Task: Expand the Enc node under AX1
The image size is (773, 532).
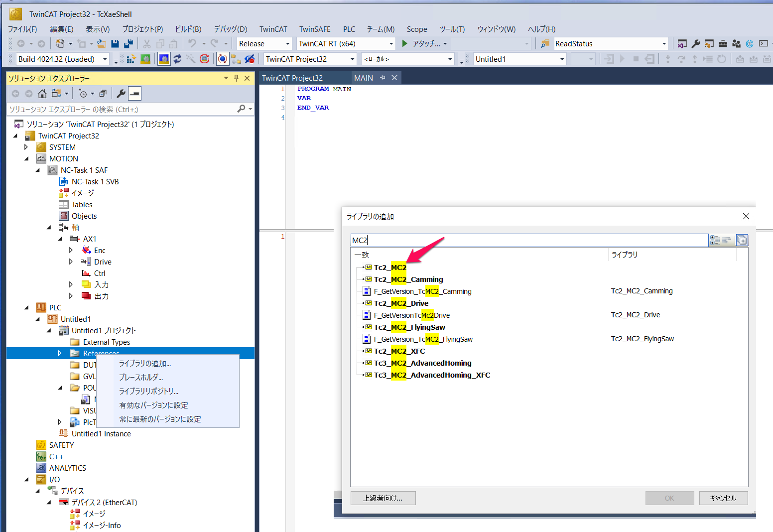Action: tap(71, 251)
